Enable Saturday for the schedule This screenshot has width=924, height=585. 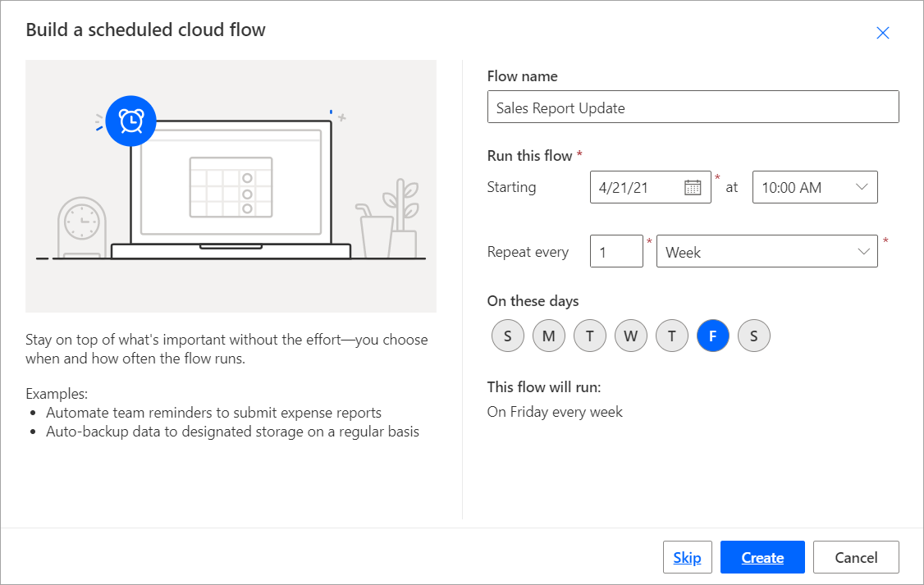(753, 336)
